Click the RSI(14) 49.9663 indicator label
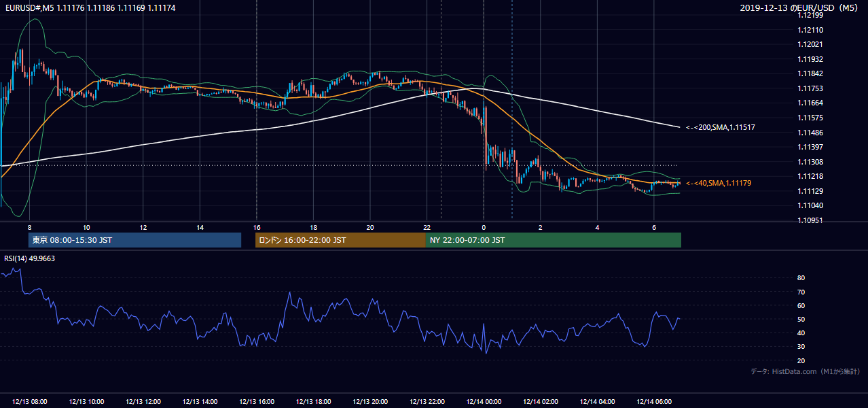Viewport: 868px width, 408px height. [x=29, y=258]
